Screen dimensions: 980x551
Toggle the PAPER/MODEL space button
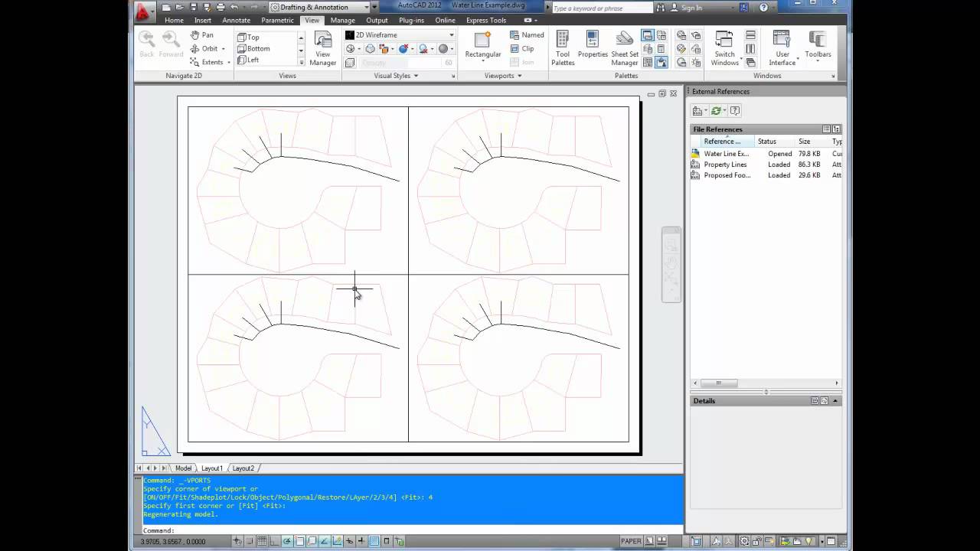pos(631,541)
